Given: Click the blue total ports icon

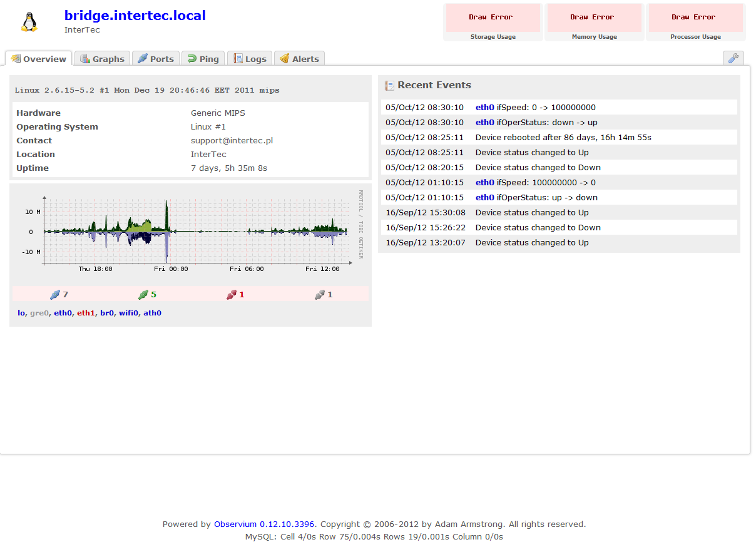Looking at the screenshot, I should click(x=55, y=295).
